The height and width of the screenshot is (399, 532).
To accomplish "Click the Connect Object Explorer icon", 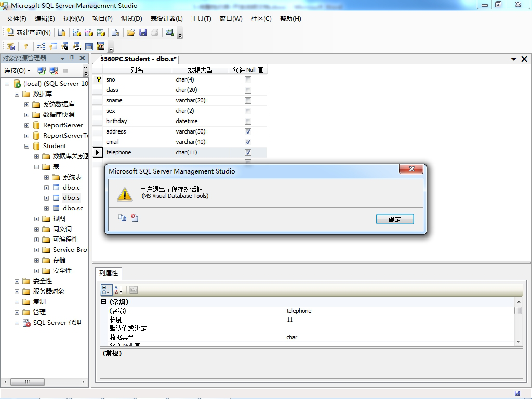I will click(x=42, y=71).
